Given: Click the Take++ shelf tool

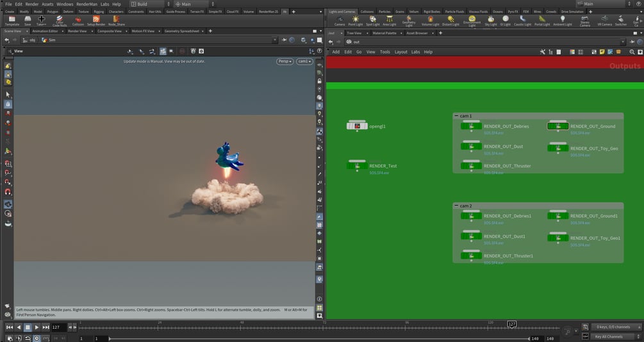Looking at the screenshot, I should tap(42, 20).
